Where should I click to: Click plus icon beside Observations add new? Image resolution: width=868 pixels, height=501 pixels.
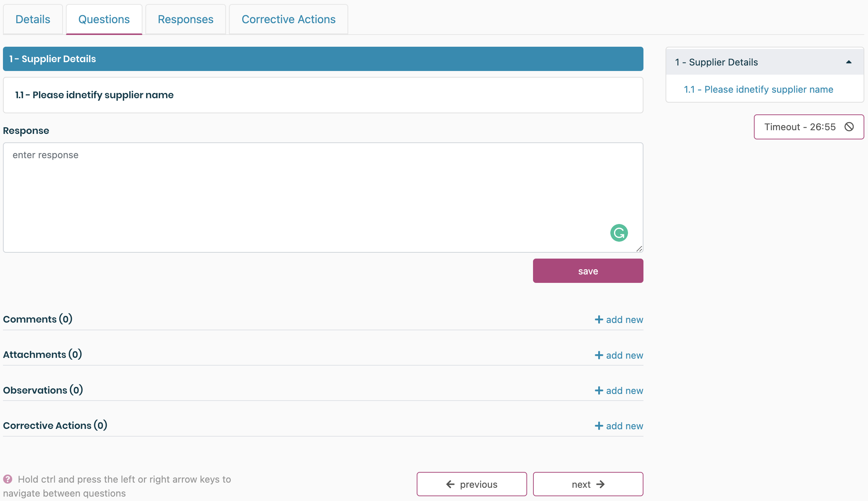click(x=599, y=391)
